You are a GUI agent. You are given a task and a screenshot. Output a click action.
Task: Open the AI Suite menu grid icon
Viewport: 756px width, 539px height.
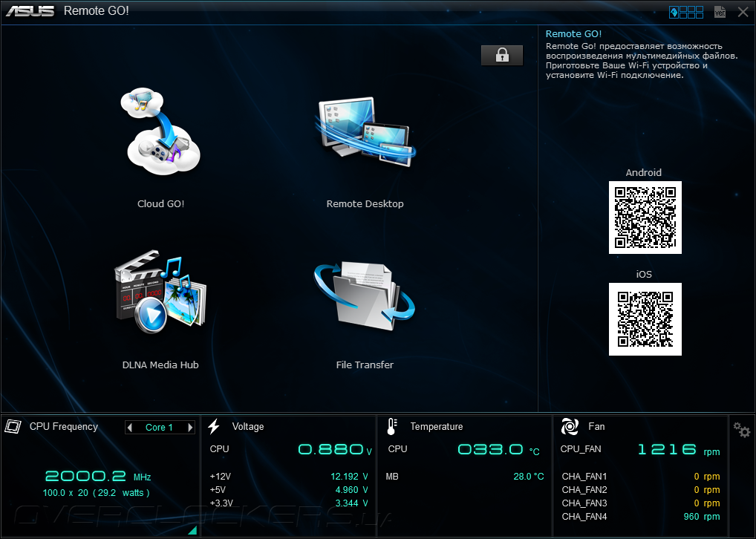(x=686, y=12)
